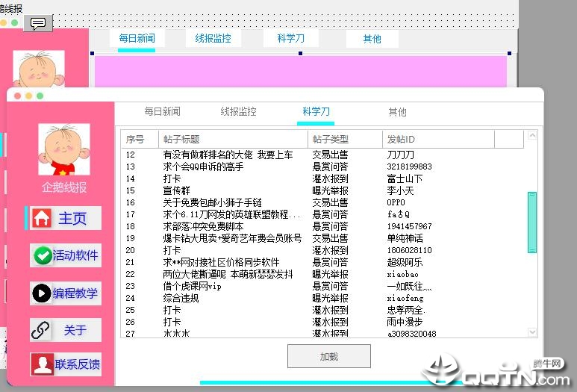This screenshot has height=392, width=577.
Task: Click the 发帖ID column header
Action: 438,139
